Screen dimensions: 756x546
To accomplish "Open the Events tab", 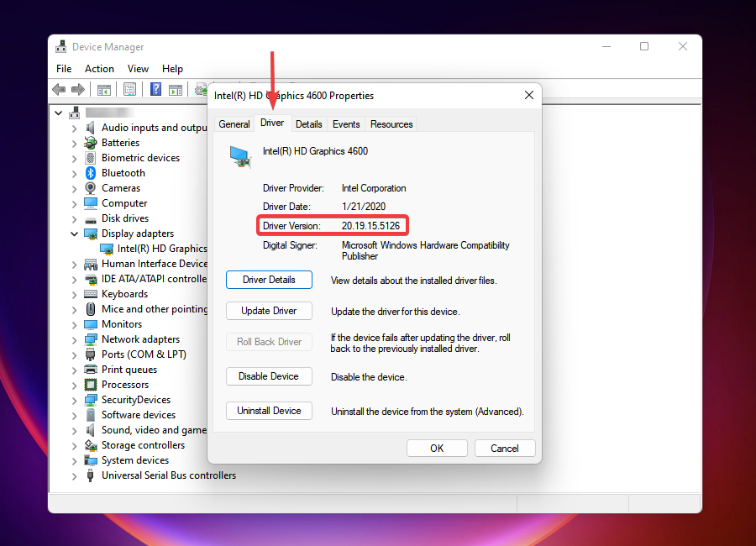I will point(346,124).
